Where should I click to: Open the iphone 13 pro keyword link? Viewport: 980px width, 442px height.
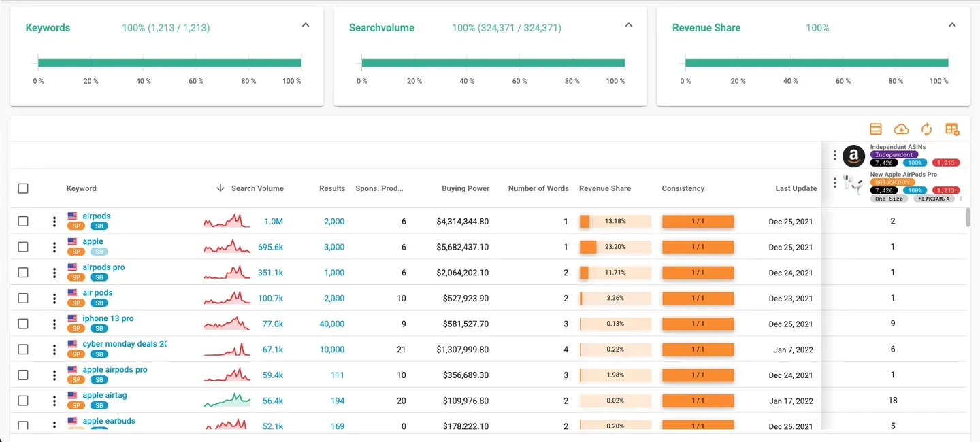[108, 318]
